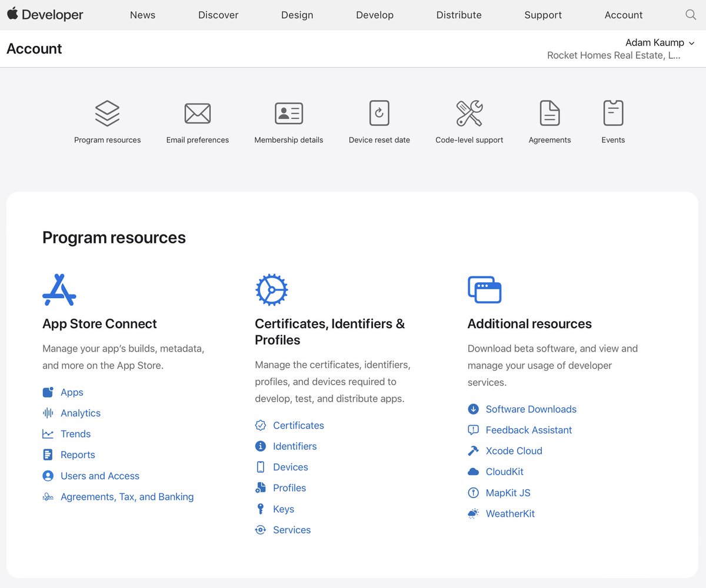Click the Certificates gear wheel large icon

pos(271,289)
